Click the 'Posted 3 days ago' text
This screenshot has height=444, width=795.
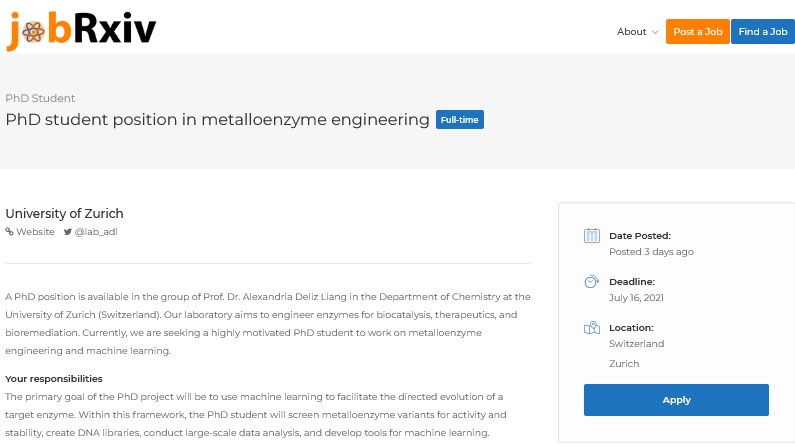tap(651, 252)
